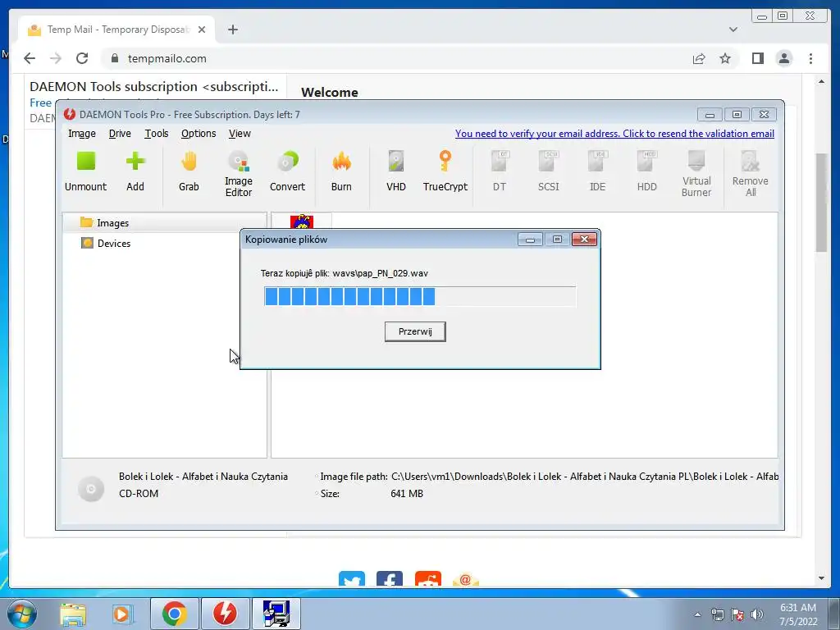
Task: Click the file copy progress bar
Action: [420, 296]
